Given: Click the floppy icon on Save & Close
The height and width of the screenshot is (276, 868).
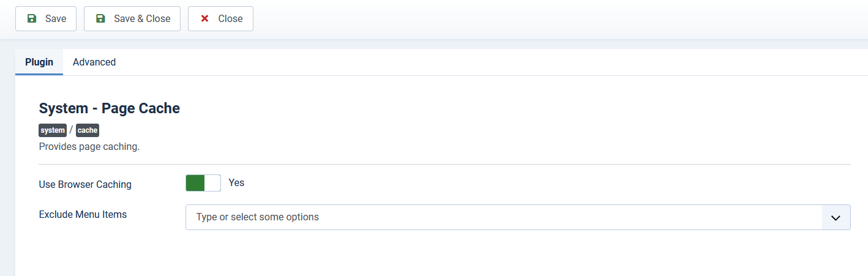Looking at the screenshot, I should point(100,18).
